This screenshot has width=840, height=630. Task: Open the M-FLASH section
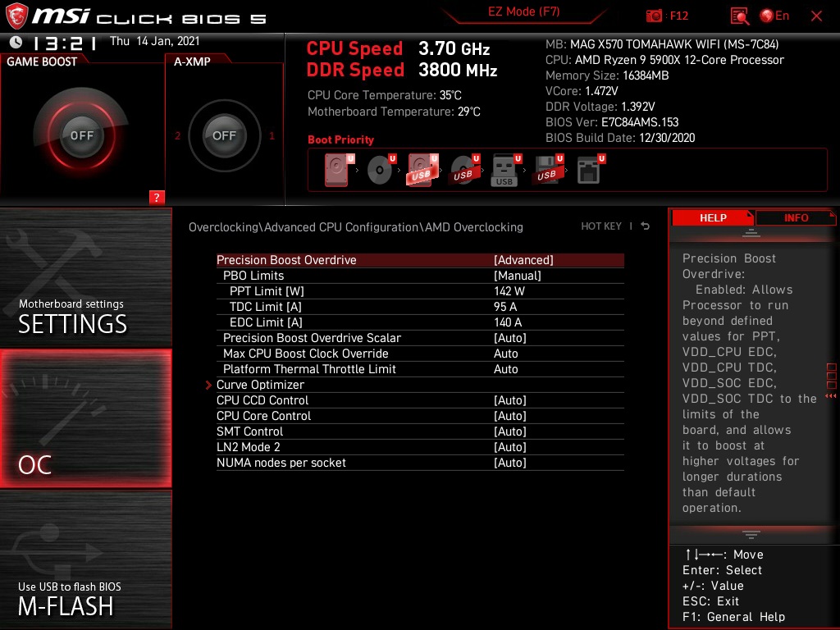(85, 559)
